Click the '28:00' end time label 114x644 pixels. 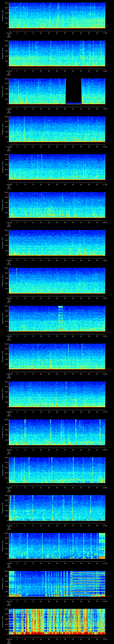tap(105, 450)
